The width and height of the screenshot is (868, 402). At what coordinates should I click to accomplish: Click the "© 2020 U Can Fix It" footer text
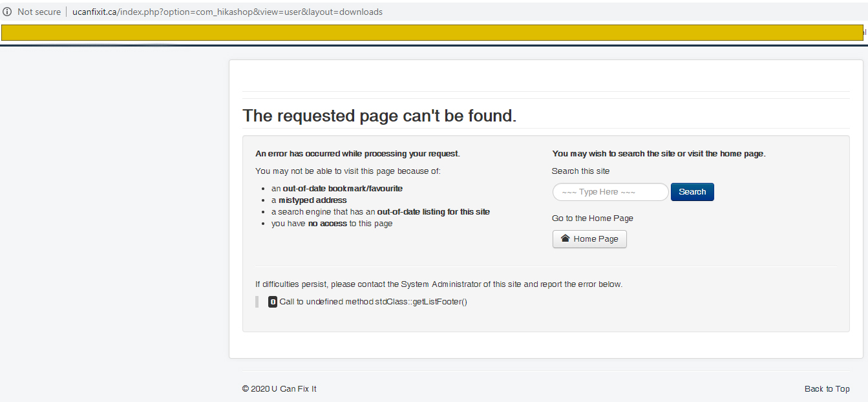tap(279, 388)
